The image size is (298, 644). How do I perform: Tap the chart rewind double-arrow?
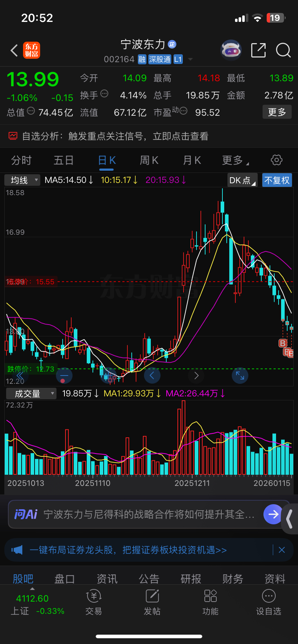20,376
